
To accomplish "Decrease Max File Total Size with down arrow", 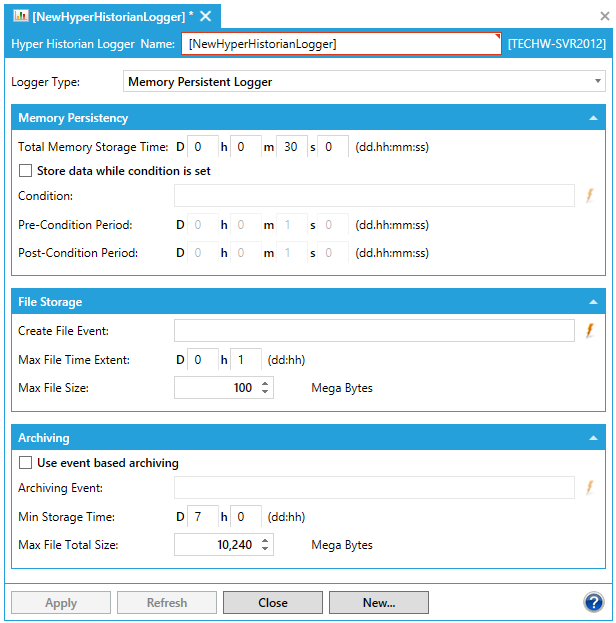I will pos(265,549).
